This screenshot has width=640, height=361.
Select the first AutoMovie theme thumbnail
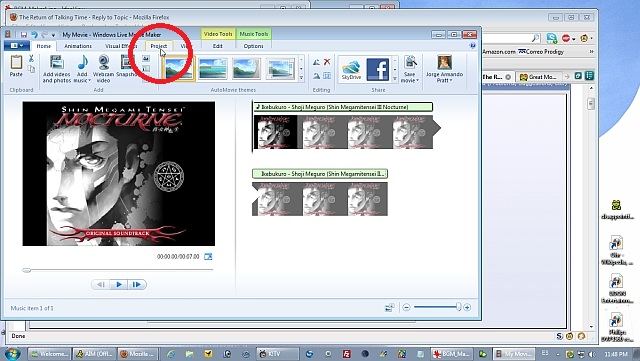pyautogui.click(x=179, y=69)
